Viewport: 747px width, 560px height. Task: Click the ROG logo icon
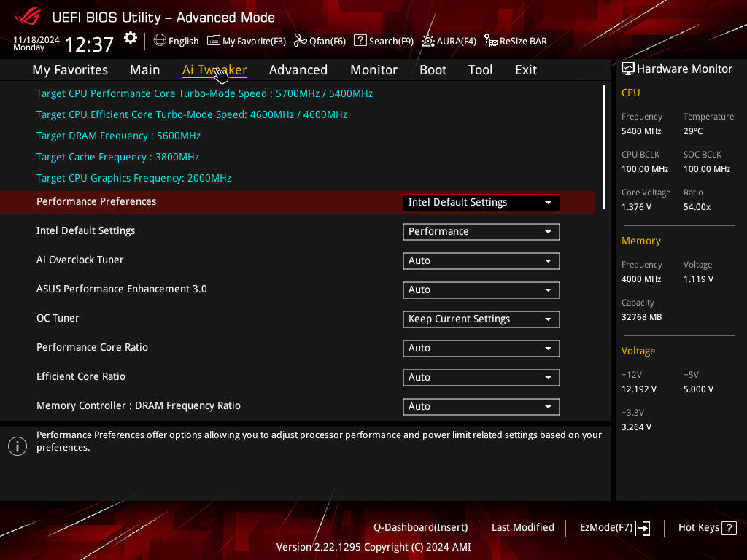pyautogui.click(x=28, y=17)
